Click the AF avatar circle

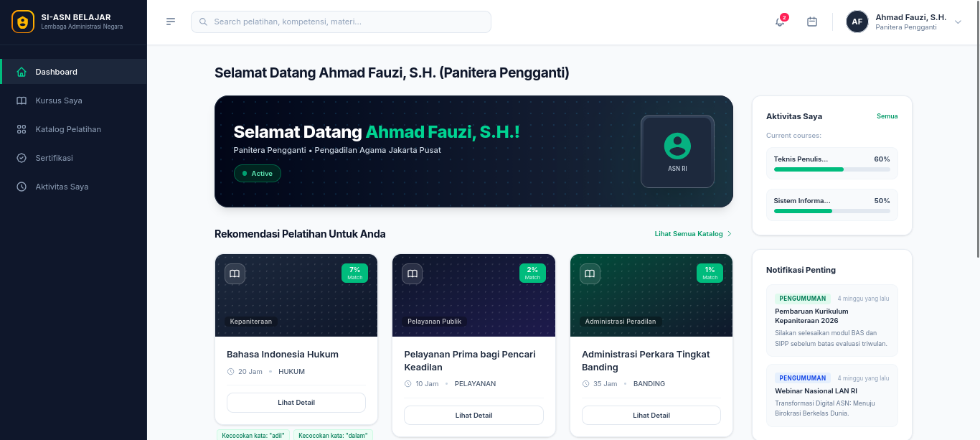pos(857,22)
